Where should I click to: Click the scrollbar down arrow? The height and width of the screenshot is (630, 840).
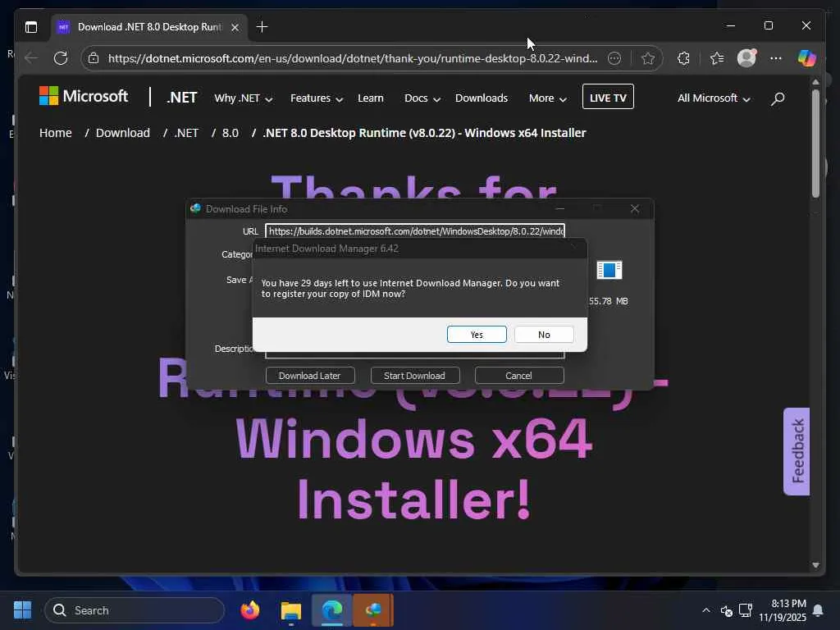(815, 565)
